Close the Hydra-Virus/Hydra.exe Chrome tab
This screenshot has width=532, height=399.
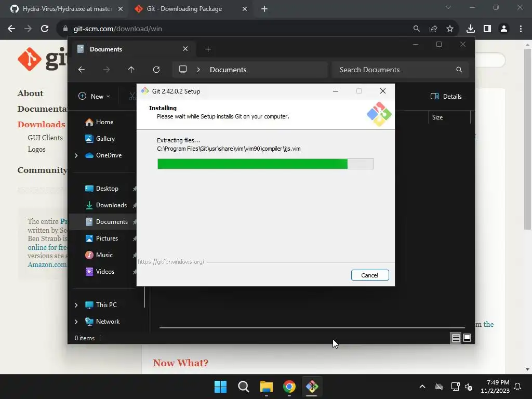pyautogui.click(x=121, y=9)
